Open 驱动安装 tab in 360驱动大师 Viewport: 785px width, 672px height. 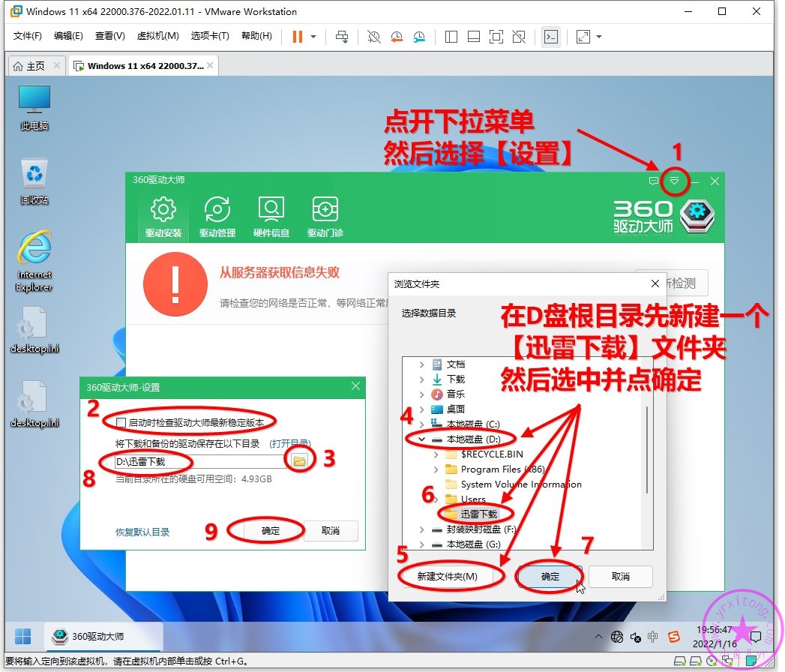click(x=163, y=217)
